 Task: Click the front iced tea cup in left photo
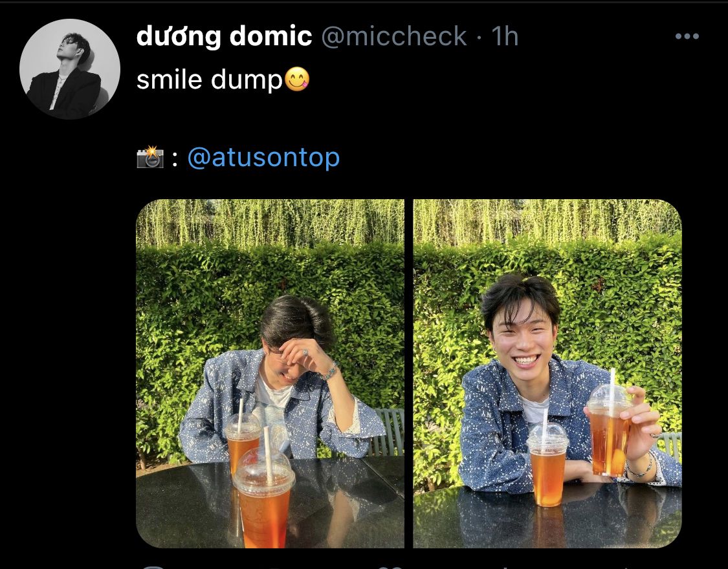tap(264, 497)
